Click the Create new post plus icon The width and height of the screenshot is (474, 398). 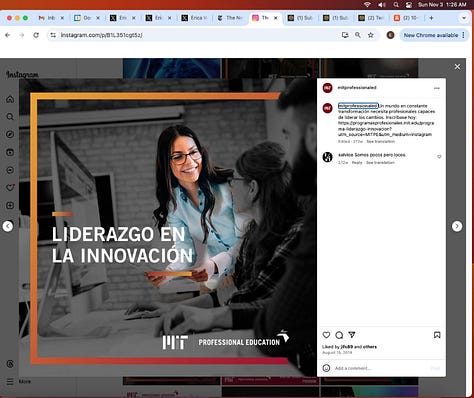point(10,205)
